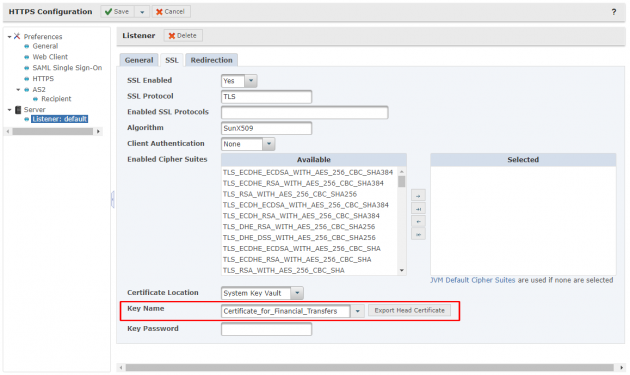Select TLS_ECDHE_RSA_WITH_AES_256_CBC_SHA cipher
Viewport: 630px width, 375px height.
tap(297, 259)
